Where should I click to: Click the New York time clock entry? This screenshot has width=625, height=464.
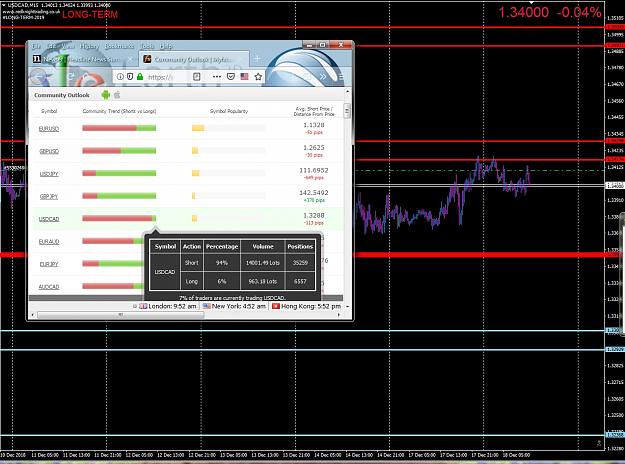tap(234, 306)
